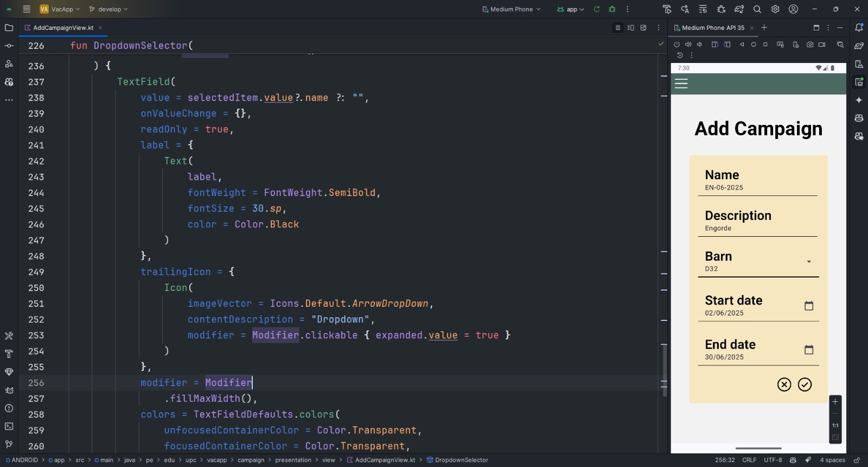The image size is (868, 467).
Task: Open the Commit tool window
Action: tap(9, 46)
